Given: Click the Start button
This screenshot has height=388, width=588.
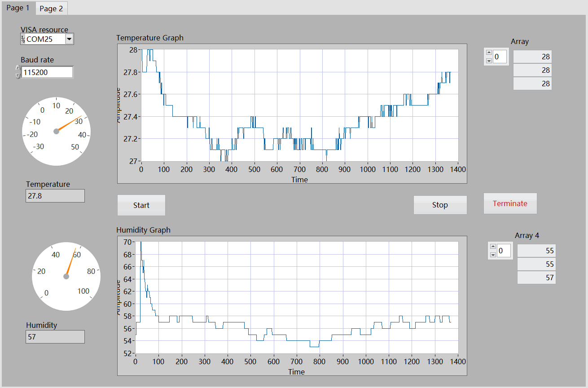Looking at the screenshot, I should tap(141, 205).
